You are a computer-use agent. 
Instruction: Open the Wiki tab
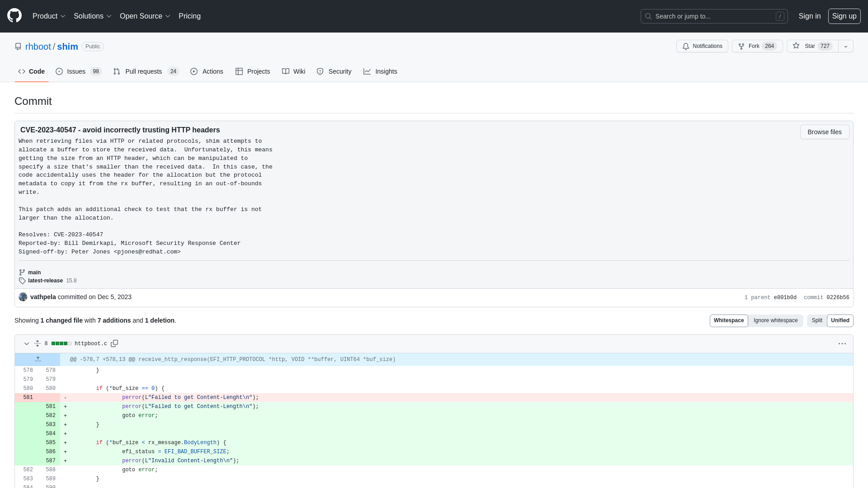pos(293,71)
